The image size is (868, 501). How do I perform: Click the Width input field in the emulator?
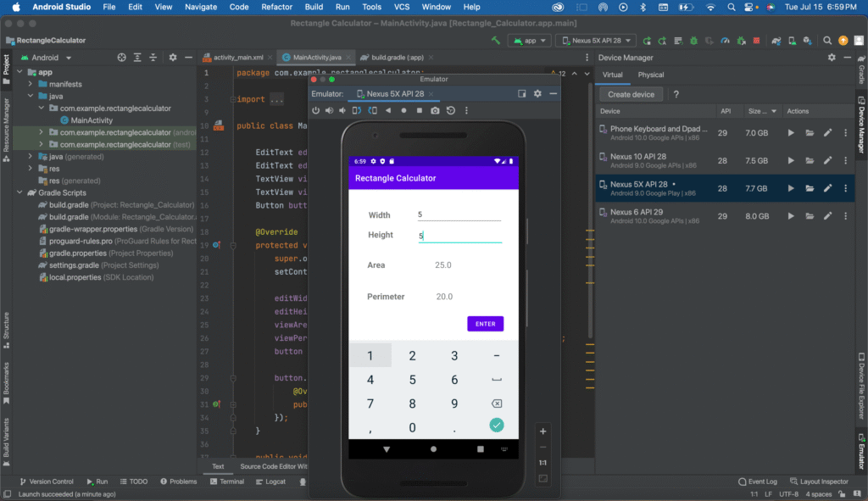pos(459,214)
